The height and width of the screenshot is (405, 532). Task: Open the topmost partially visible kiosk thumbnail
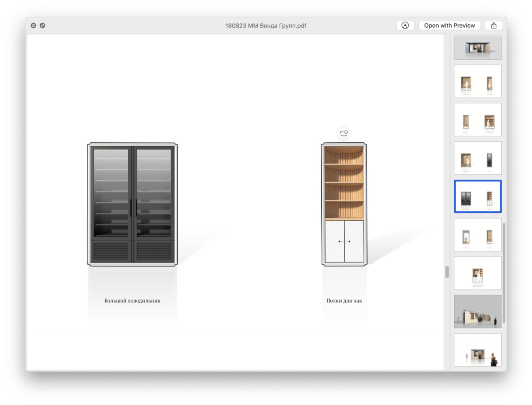(477, 47)
